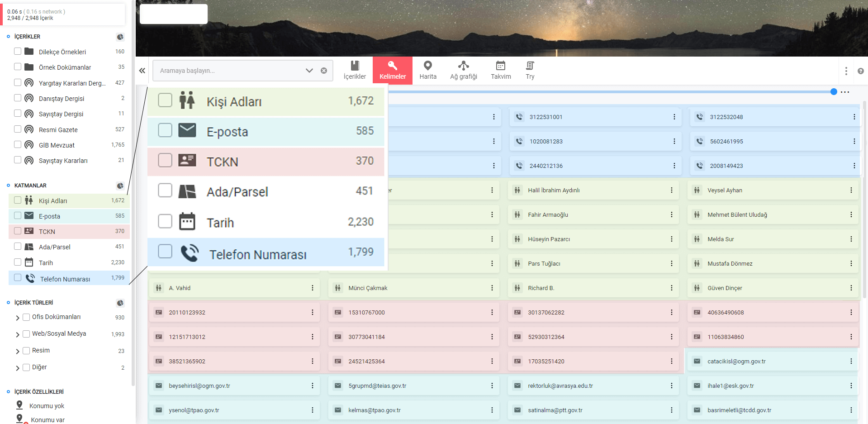Open pie chart icon beside İÇERİKLER
This screenshot has height=424, width=868.
[120, 37]
